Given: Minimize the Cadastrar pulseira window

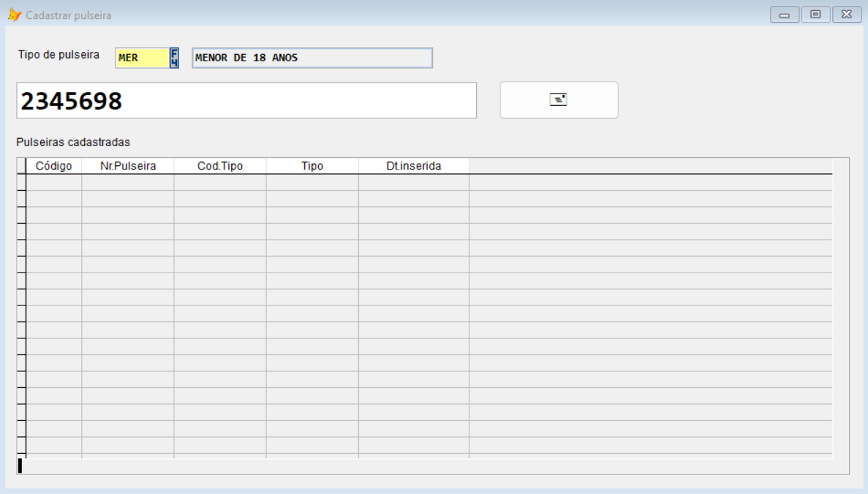Looking at the screenshot, I should (785, 15).
